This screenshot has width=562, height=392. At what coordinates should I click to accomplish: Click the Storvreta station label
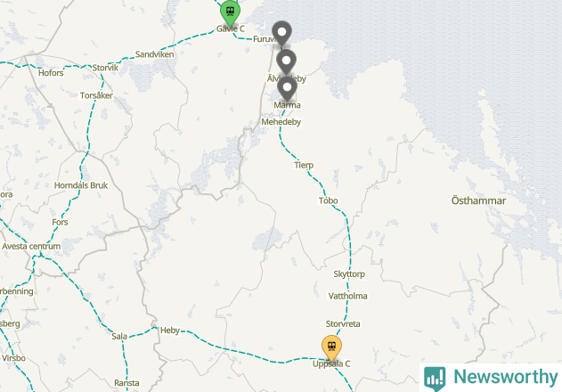pyautogui.click(x=343, y=324)
